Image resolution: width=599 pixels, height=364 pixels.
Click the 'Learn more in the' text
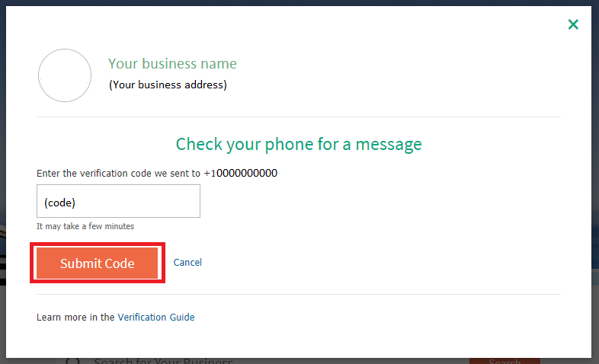tap(75, 317)
